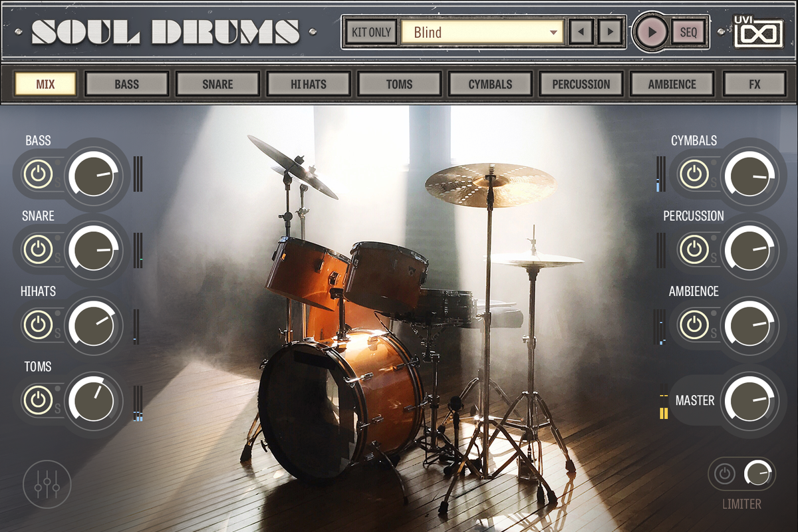This screenshot has height=532, width=798.
Task: Click the Hihats volume knob
Action: pyautogui.click(x=94, y=326)
